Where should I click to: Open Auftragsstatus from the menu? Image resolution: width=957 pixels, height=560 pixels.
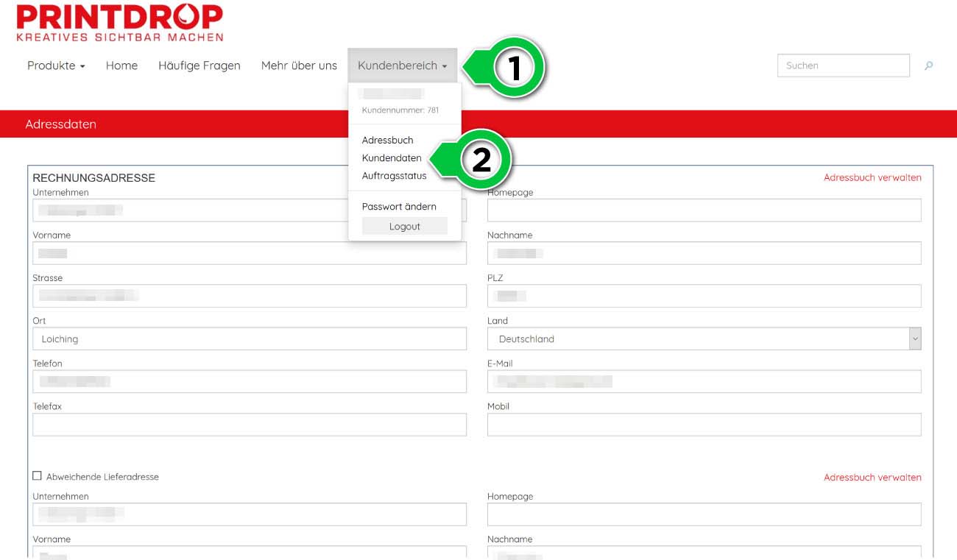394,176
